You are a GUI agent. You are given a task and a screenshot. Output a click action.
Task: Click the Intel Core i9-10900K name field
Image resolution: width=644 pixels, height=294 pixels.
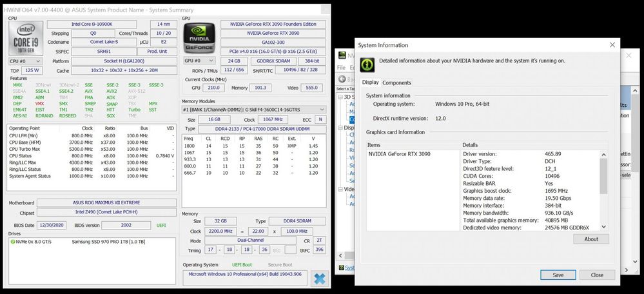[x=92, y=24]
